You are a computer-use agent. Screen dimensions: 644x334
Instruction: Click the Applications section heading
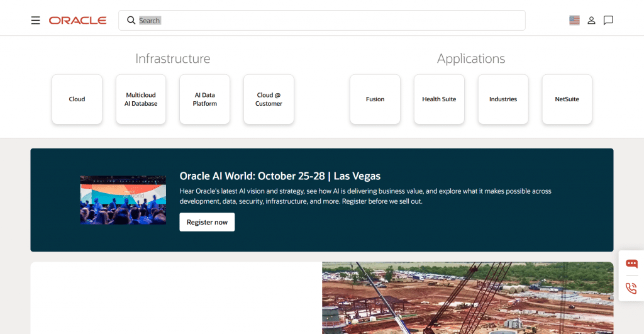tap(471, 58)
